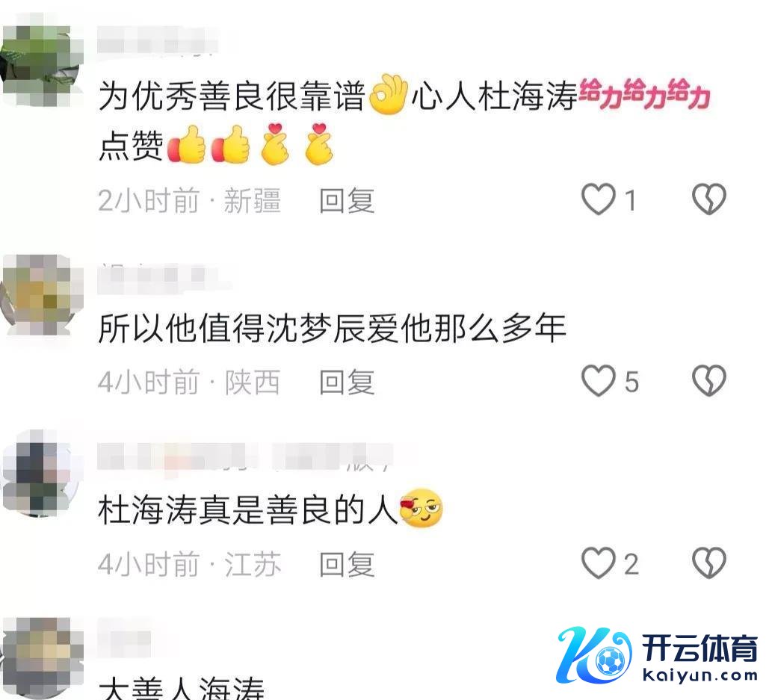Click the 开云体育 kaiyun.com logo

657,655
